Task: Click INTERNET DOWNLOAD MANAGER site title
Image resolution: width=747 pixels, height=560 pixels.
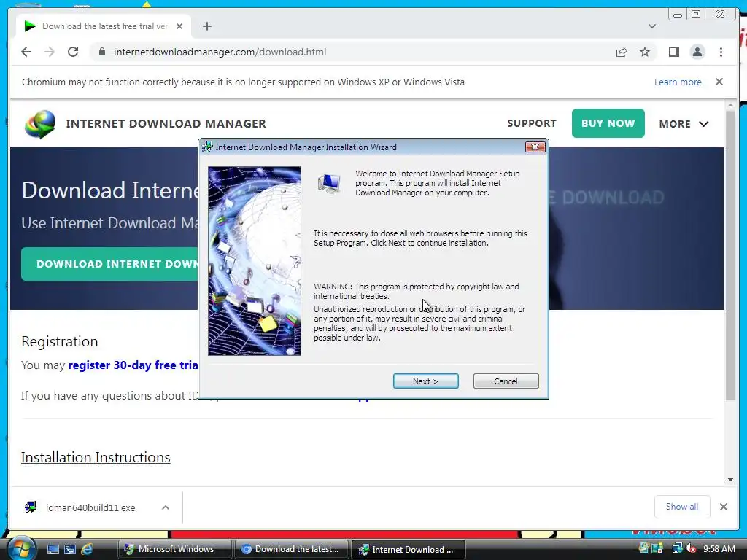Action: pyautogui.click(x=166, y=123)
